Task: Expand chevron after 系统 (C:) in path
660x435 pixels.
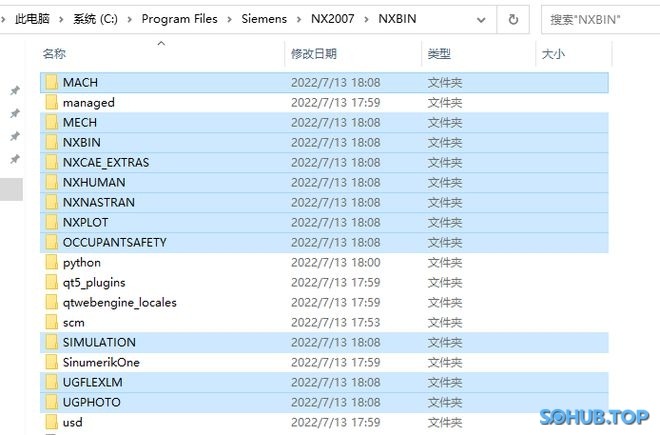Action: pos(130,19)
